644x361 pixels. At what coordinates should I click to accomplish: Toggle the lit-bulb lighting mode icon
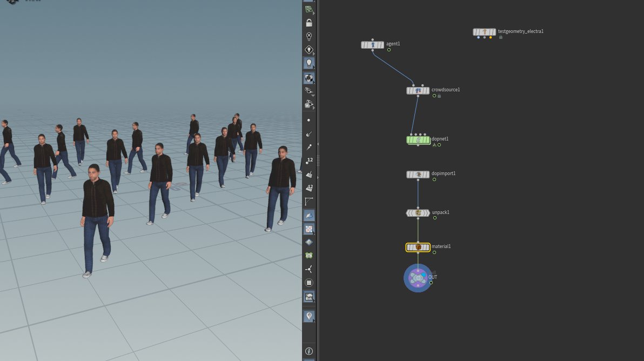tap(309, 63)
